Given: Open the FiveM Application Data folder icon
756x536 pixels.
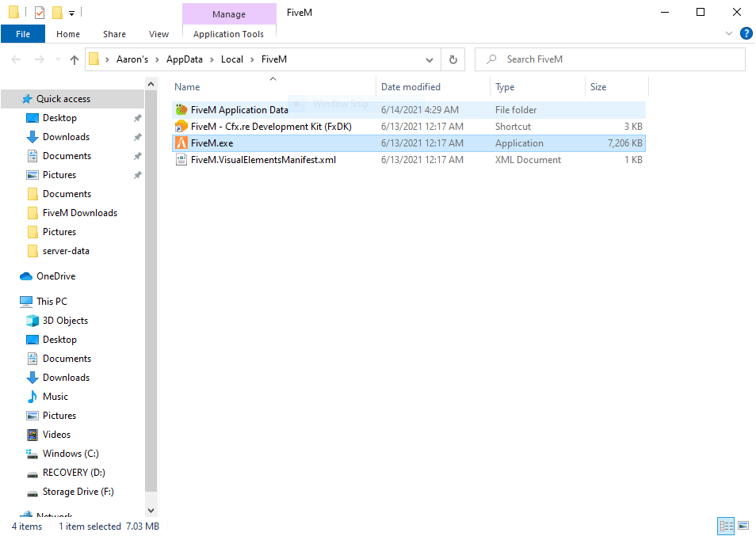Looking at the screenshot, I should [x=181, y=110].
